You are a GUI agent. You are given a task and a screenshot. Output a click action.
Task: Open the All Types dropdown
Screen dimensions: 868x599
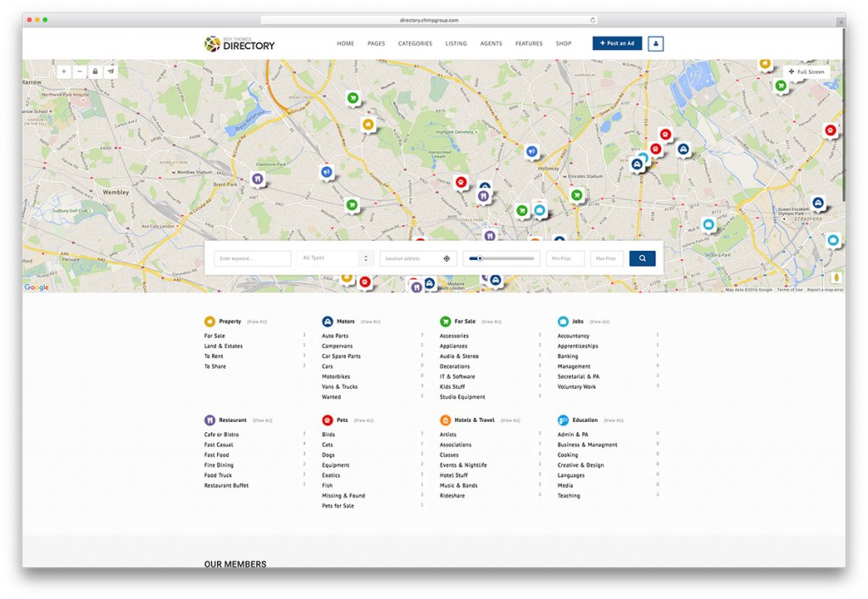pyautogui.click(x=335, y=258)
